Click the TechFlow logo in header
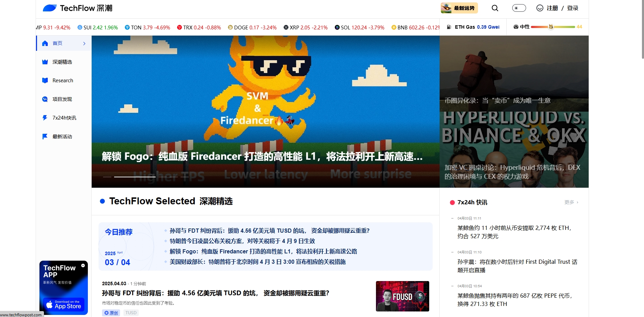Screen dimensions: 644x317 coord(77,8)
